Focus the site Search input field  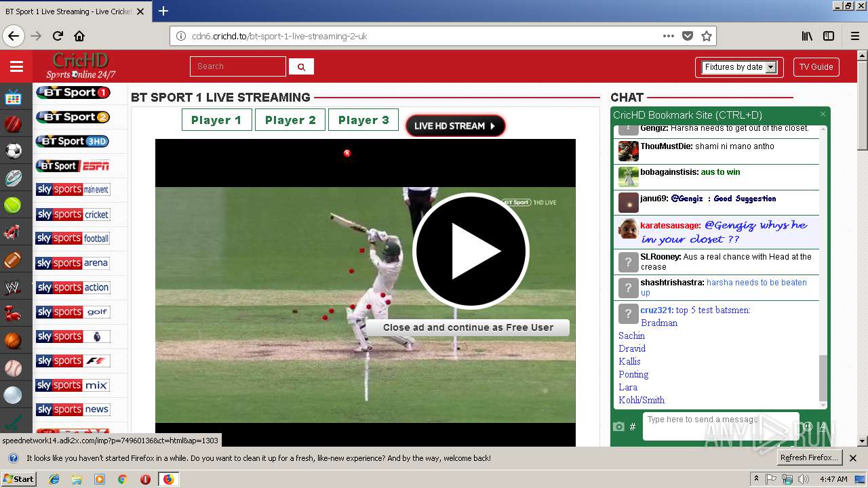(238, 66)
